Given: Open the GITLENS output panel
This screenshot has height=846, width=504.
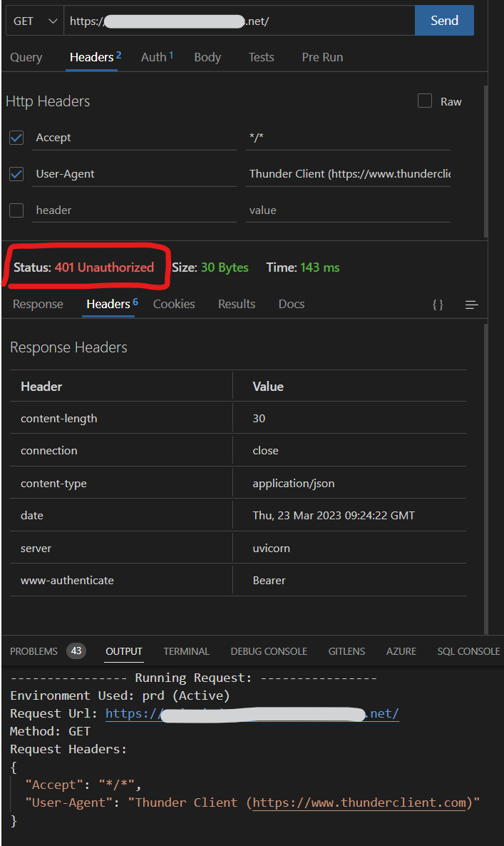Looking at the screenshot, I should pyautogui.click(x=346, y=651).
